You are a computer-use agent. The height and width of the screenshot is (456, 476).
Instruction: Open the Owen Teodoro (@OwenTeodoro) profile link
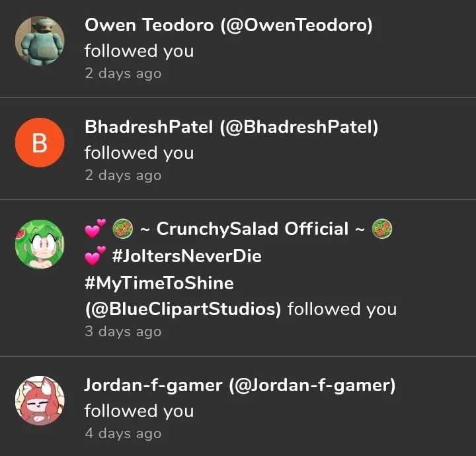point(228,25)
